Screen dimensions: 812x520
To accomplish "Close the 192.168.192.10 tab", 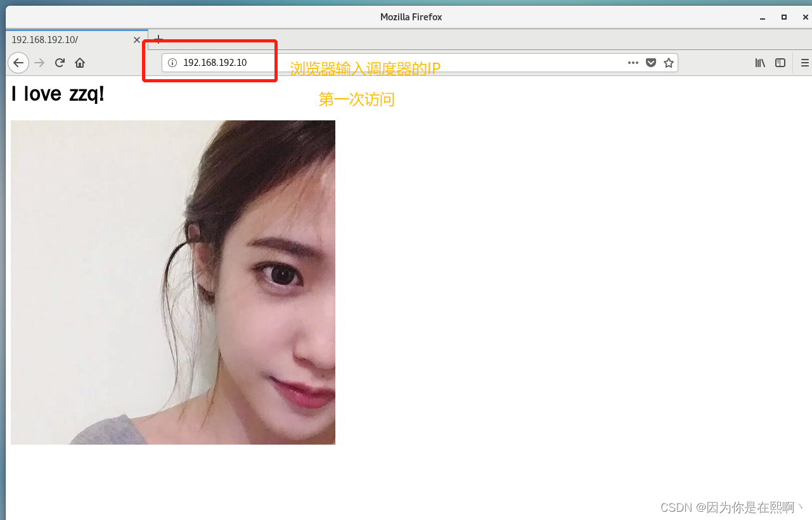I will click(137, 40).
